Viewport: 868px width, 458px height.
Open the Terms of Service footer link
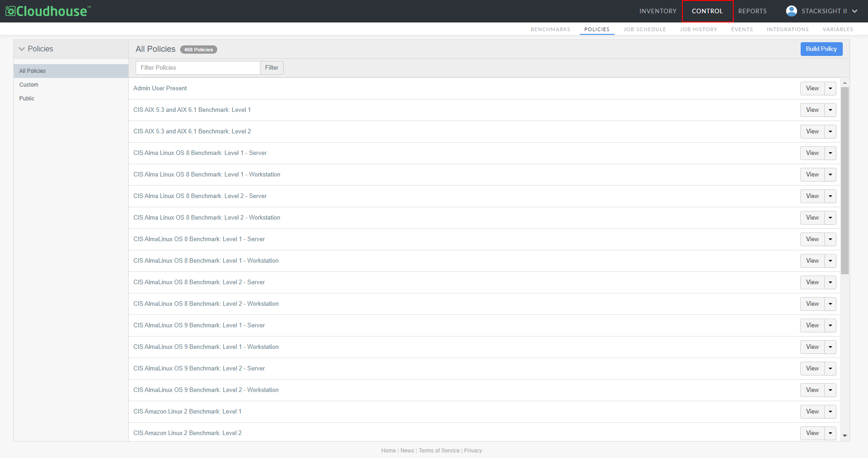[439, 451]
